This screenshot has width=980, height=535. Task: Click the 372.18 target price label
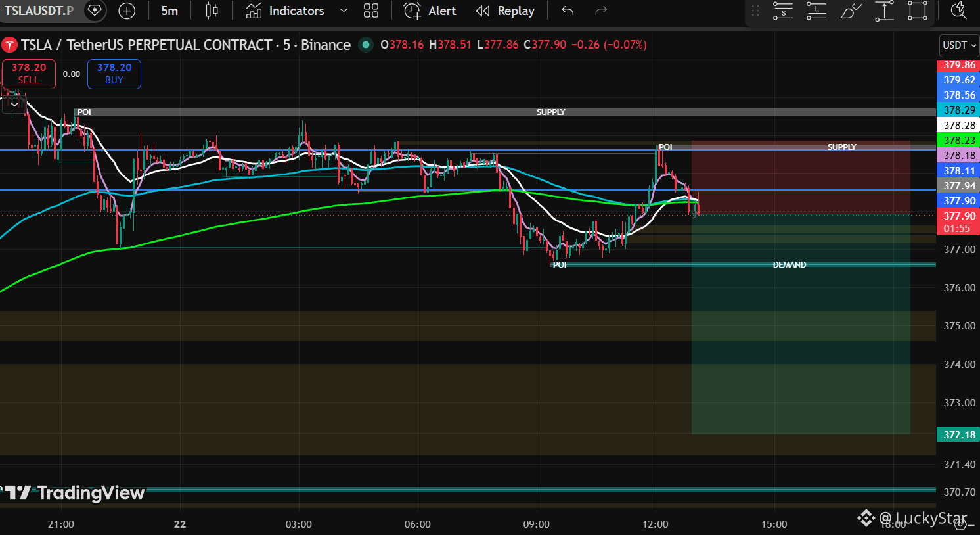click(x=959, y=434)
